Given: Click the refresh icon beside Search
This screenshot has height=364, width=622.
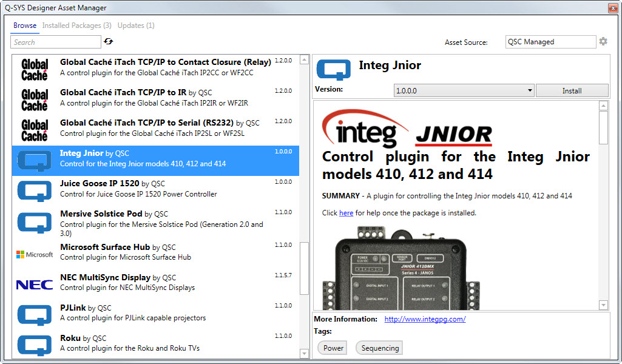Looking at the screenshot, I should [108, 41].
